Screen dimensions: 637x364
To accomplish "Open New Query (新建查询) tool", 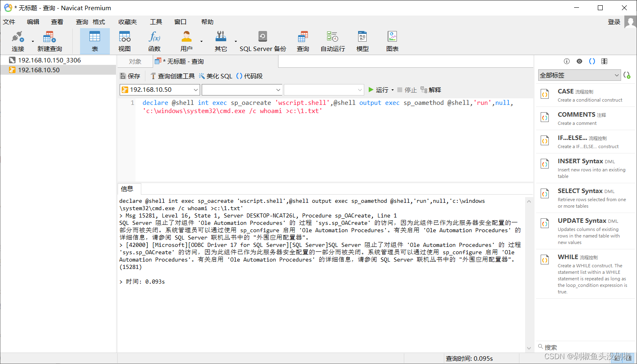I will (x=49, y=41).
